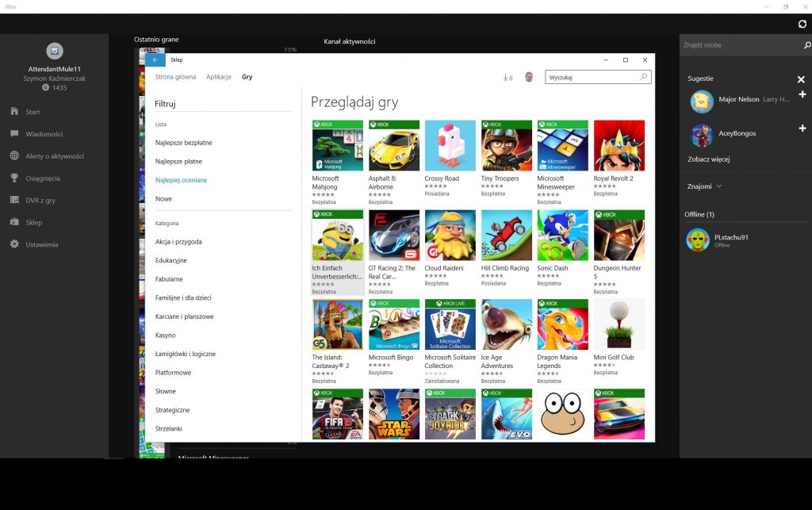The height and width of the screenshot is (510, 812).
Task: Open the Cloud Raiders game tile
Action: pyautogui.click(x=450, y=235)
